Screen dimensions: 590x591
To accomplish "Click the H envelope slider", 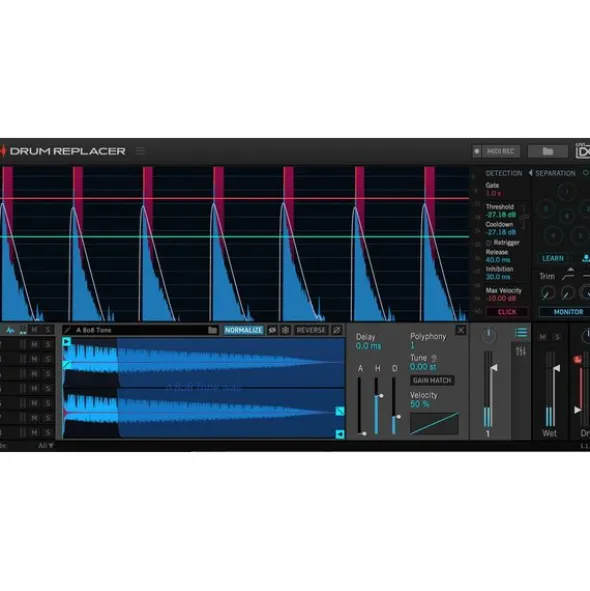I will (377, 406).
